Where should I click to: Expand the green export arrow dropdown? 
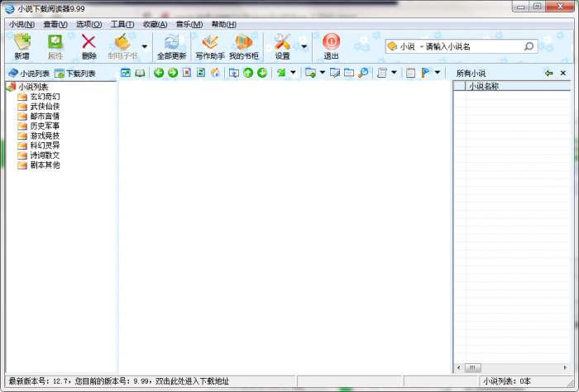pos(293,72)
